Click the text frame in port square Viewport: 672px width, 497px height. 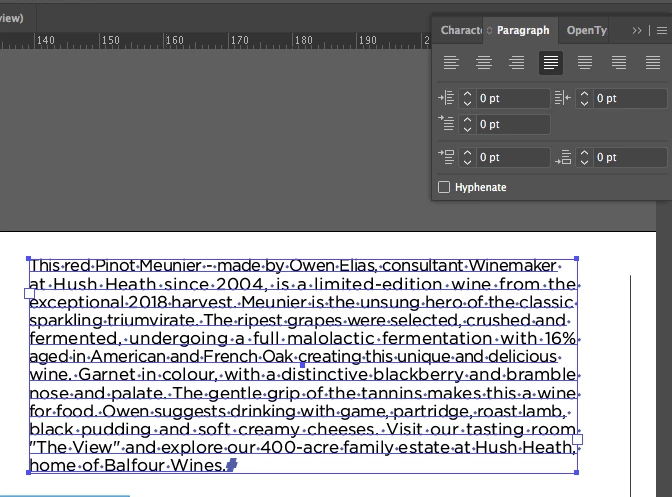click(29, 293)
